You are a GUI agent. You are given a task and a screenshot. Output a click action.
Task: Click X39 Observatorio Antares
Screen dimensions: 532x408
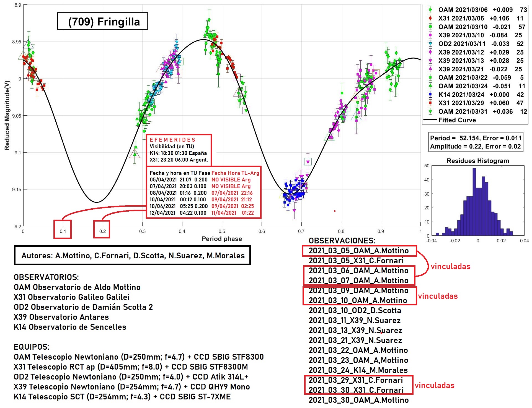[61, 317]
